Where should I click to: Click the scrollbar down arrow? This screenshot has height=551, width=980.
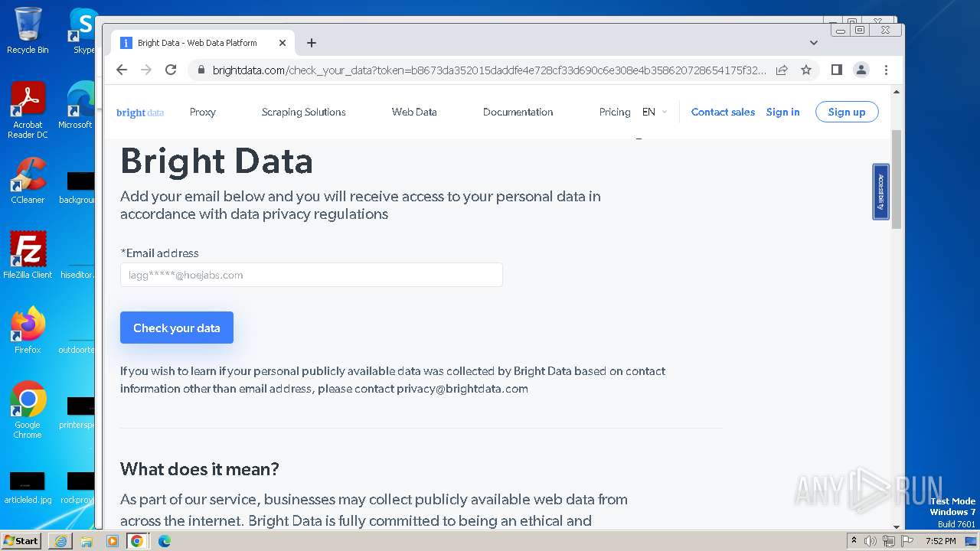point(897,527)
